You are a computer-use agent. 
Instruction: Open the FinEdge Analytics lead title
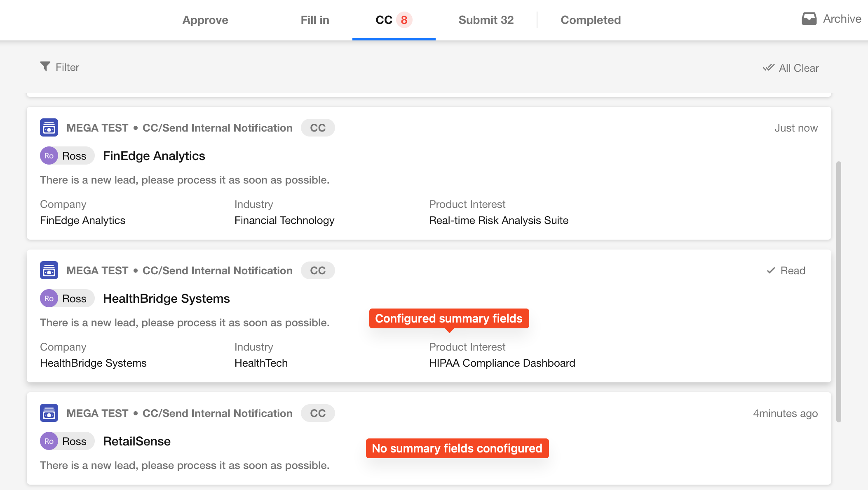click(x=154, y=156)
